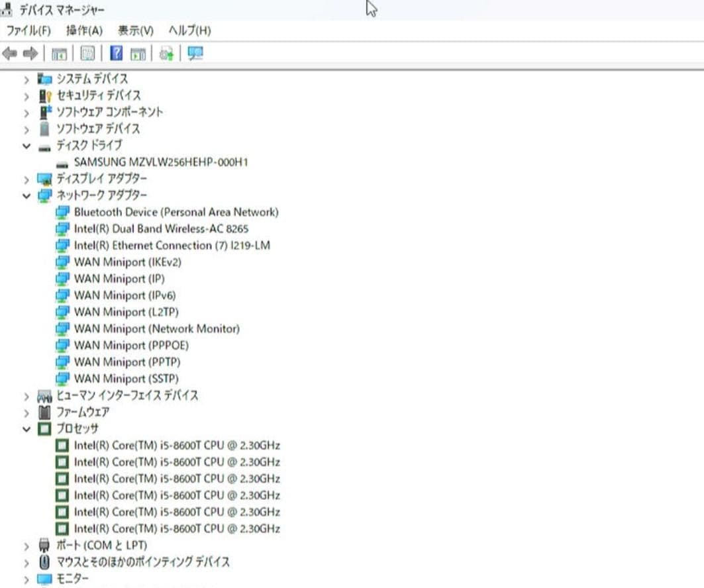Select the SAMSUNG MZVLW256HEHP-000H1 disk drive
Screen dimensions: 704x588
click(162, 162)
